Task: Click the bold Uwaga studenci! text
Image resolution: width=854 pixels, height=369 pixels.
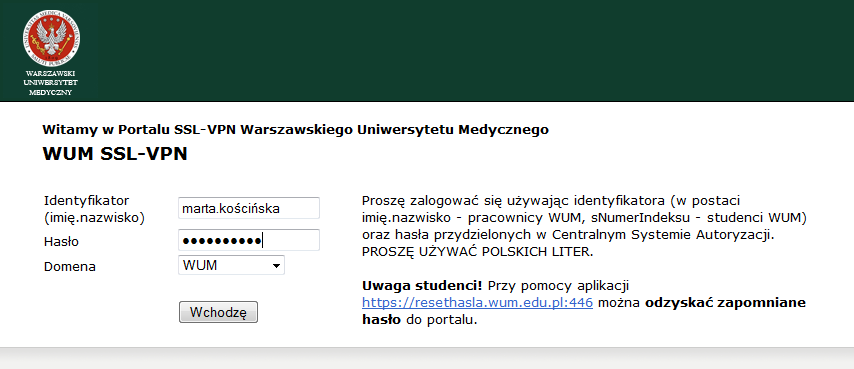Action: click(x=423, y=285)
